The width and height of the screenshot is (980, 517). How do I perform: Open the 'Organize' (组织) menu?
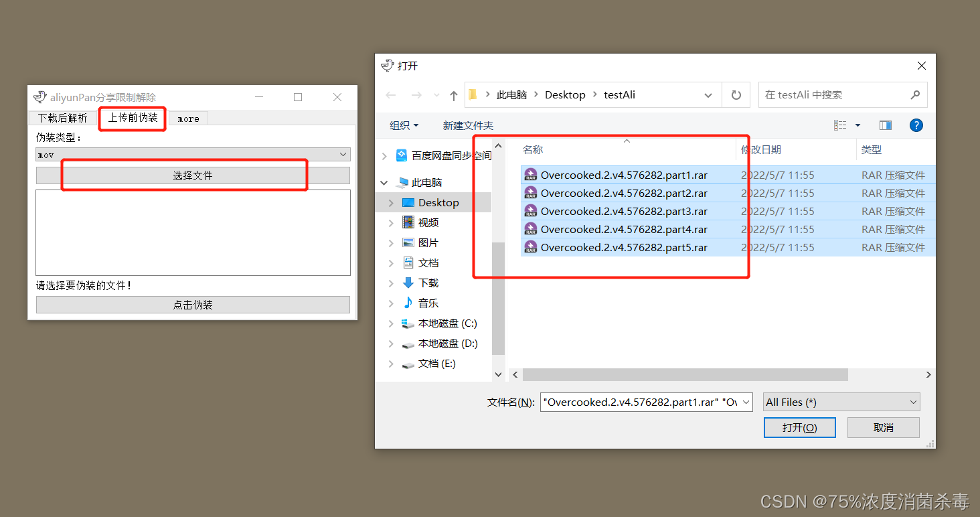click(404, 125)
